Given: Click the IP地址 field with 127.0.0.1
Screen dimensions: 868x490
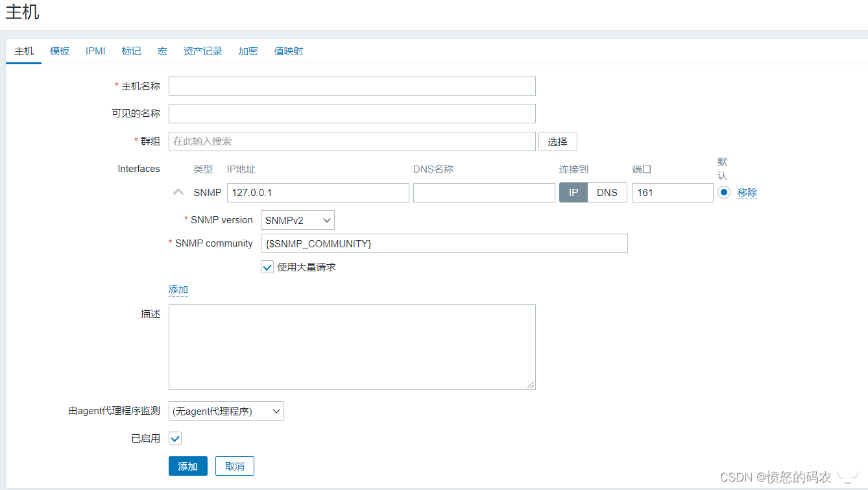Looking at the screenshot, I should 318,193.
